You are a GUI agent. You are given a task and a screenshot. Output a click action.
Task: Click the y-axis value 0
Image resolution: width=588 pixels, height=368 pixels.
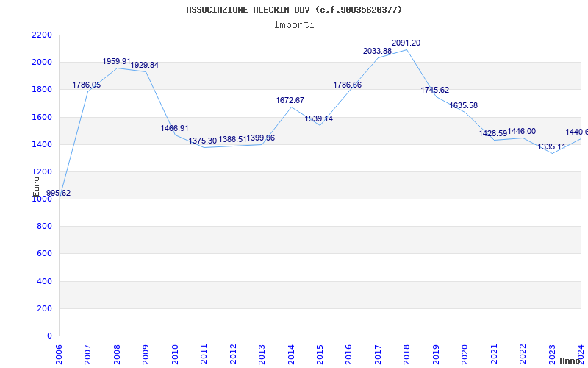[49, 336]
